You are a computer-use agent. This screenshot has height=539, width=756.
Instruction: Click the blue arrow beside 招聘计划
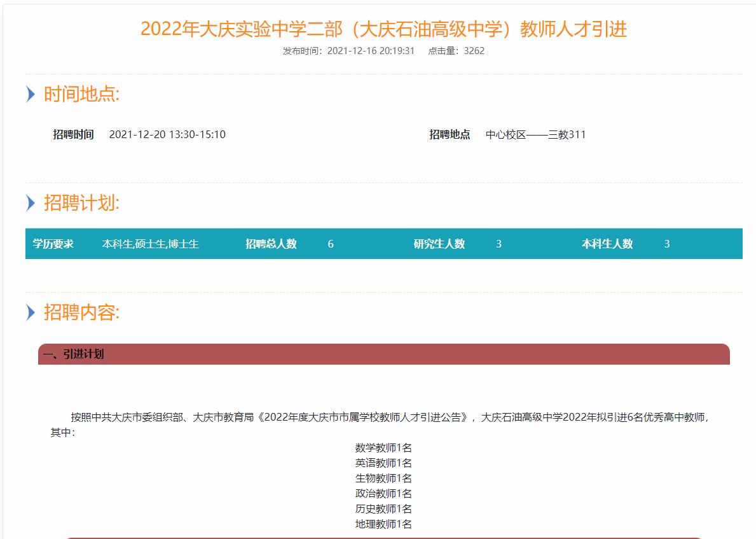click(x=31, y=203)
